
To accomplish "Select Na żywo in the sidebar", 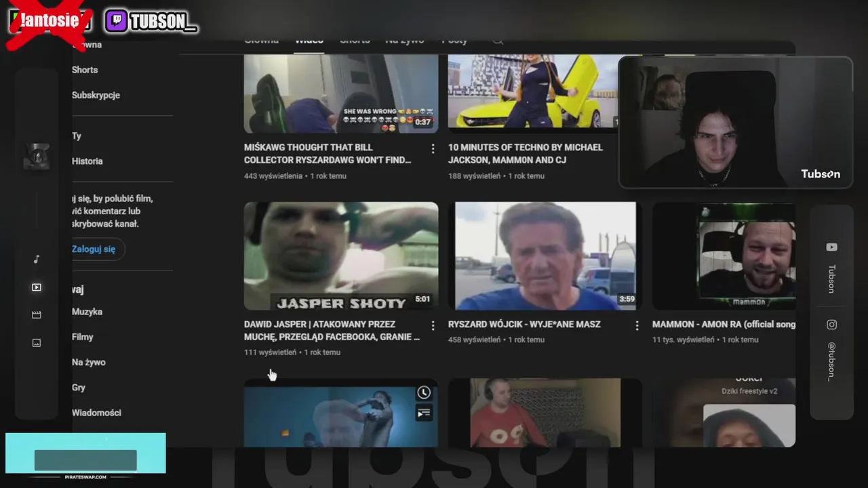I will [89, 362].
